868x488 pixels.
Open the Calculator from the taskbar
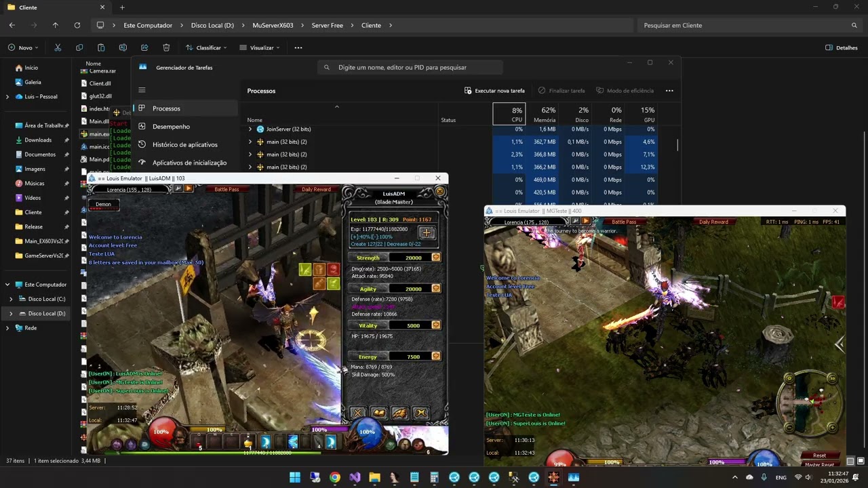[434, 477]
